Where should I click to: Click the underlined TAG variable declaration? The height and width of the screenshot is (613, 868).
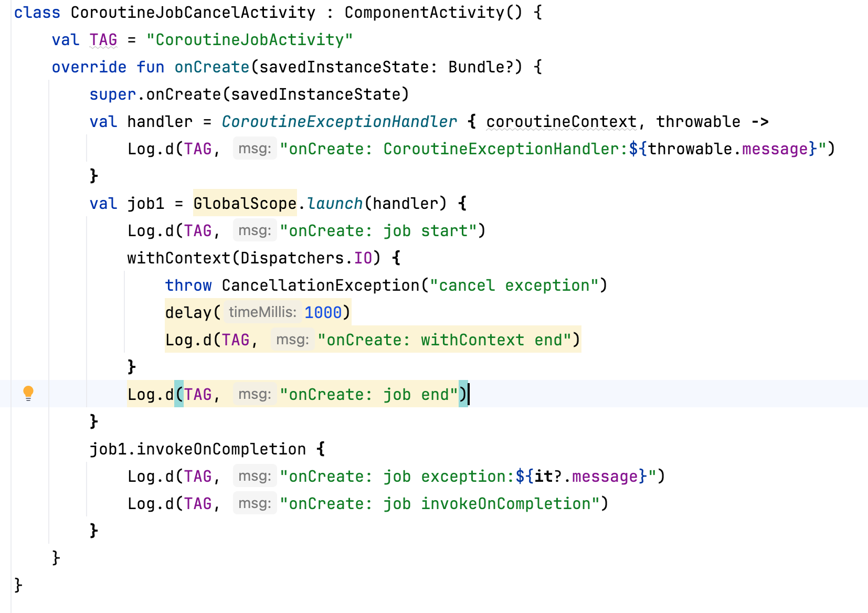click(103, 40)
